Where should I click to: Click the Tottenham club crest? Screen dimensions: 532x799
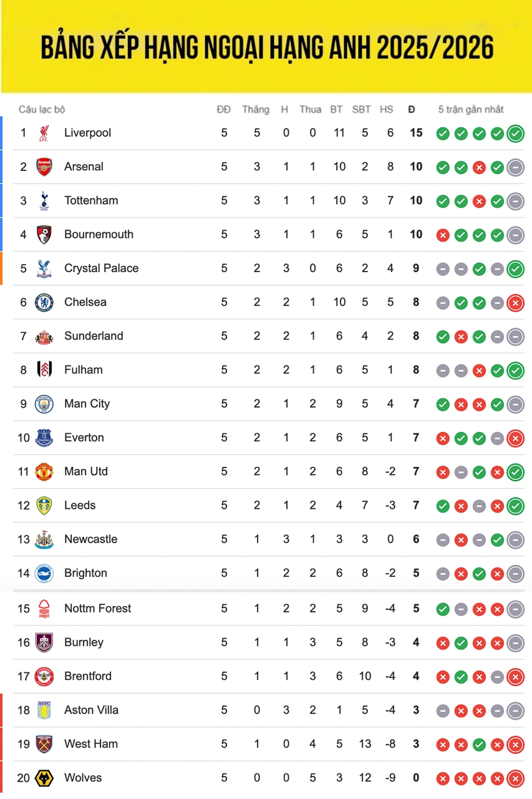pyautogui.click(x=44, y=200)
